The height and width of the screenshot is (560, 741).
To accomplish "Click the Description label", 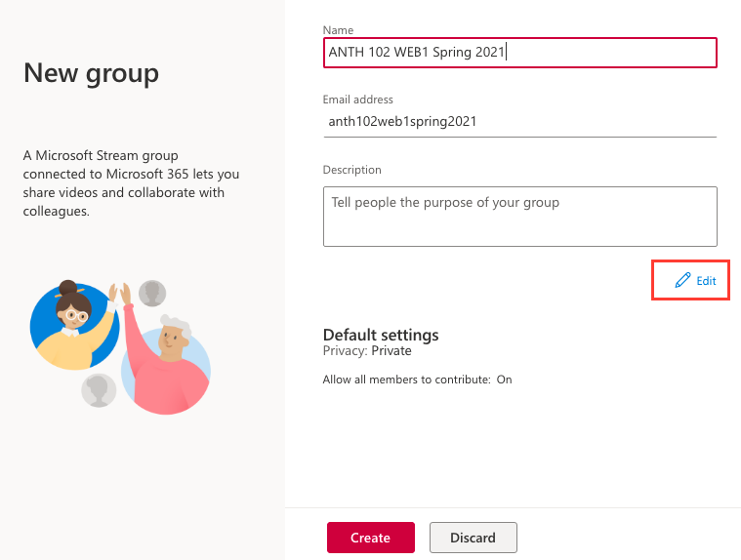I will 352,170.
